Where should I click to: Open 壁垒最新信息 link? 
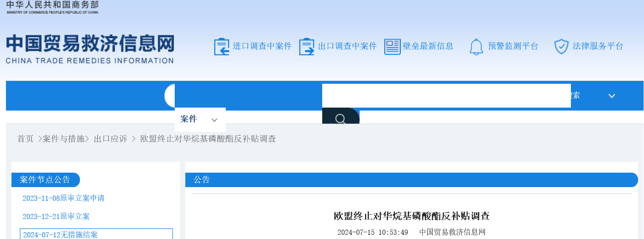(428, 46)
